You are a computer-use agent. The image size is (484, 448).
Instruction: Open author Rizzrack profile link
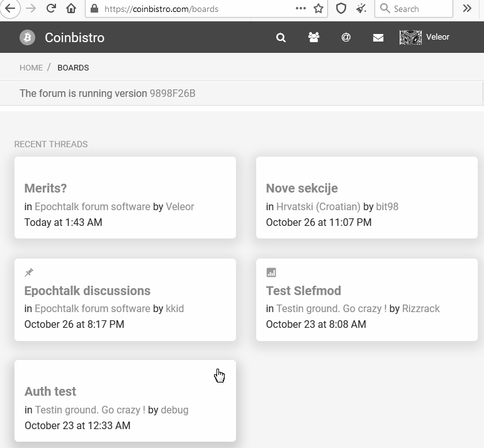click(421, 308)
